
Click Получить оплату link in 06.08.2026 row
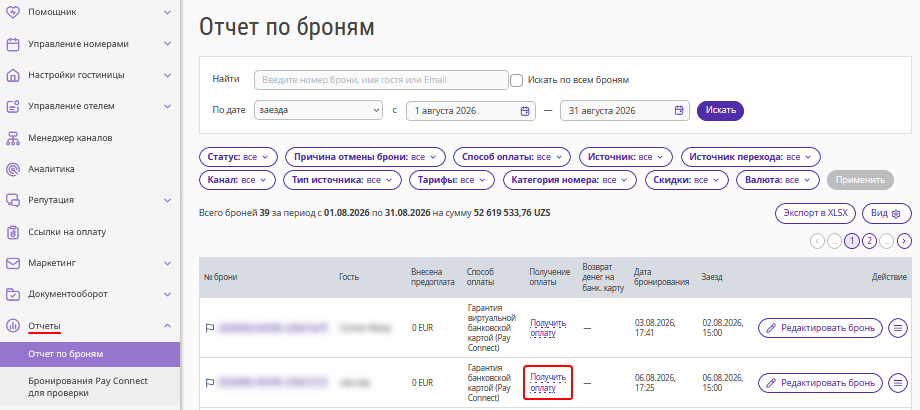[x=548, y=382]
